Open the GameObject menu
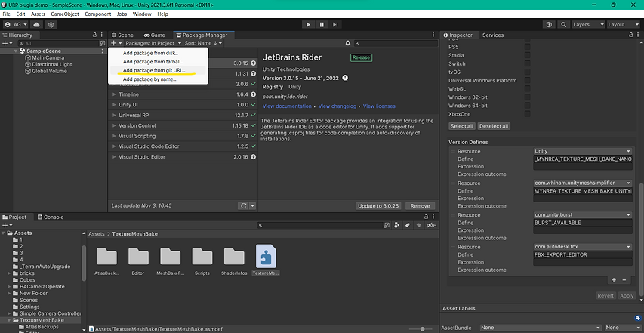The width and height of the screenshot is (644, 333). click(x=65, y=14)
